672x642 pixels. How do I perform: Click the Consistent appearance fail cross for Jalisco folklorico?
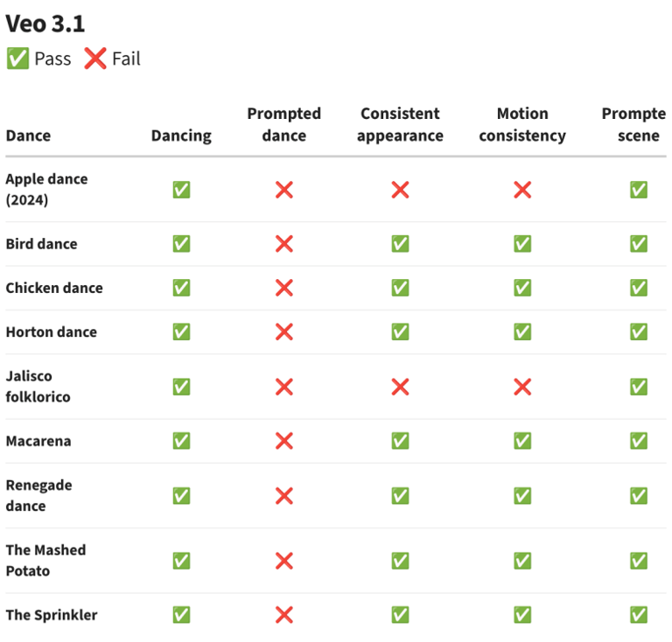coord(400,387)
